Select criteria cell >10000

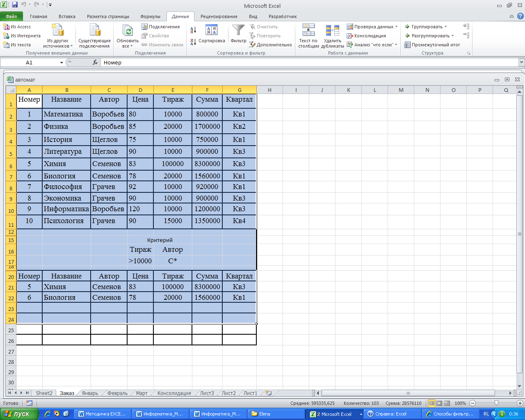click(x=140, y=261)
